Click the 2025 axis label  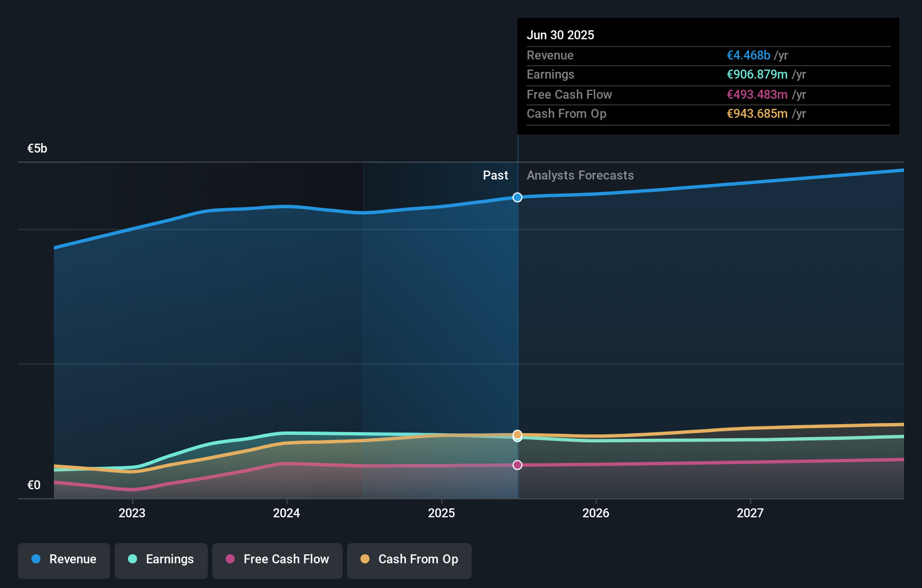[x=441, y=512]
